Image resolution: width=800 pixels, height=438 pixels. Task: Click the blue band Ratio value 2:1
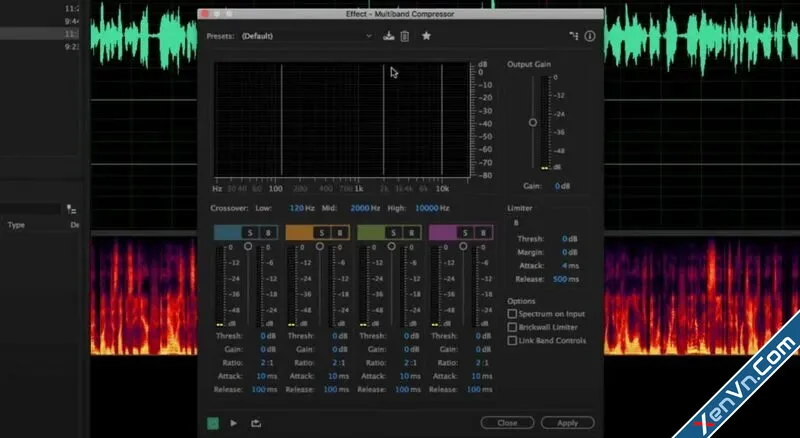tap(267, 362)
